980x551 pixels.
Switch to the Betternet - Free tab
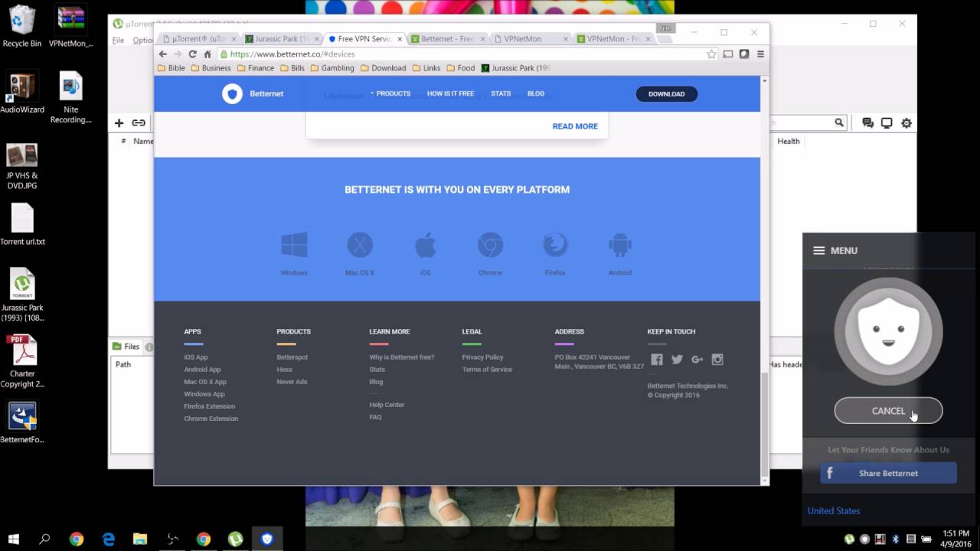[x=447, y=39]
